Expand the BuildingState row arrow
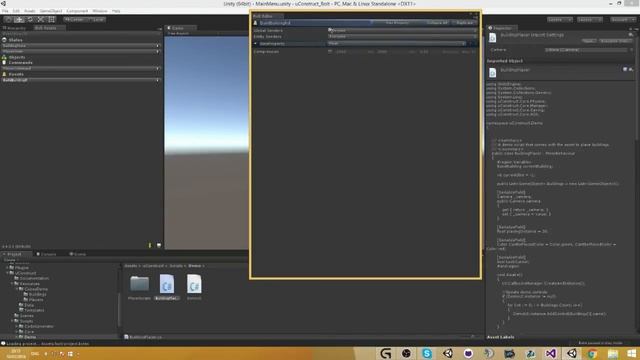This screenshot has height=360, width=640. [x=158, y=46]
